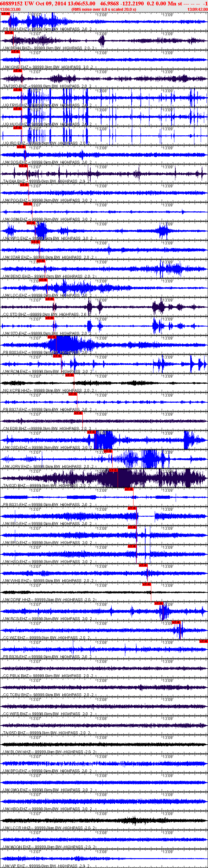This screenshot has width=208, height=868.
Task: Click the start time 13:06:33.00 label
Action: click(x=10, y=10)
